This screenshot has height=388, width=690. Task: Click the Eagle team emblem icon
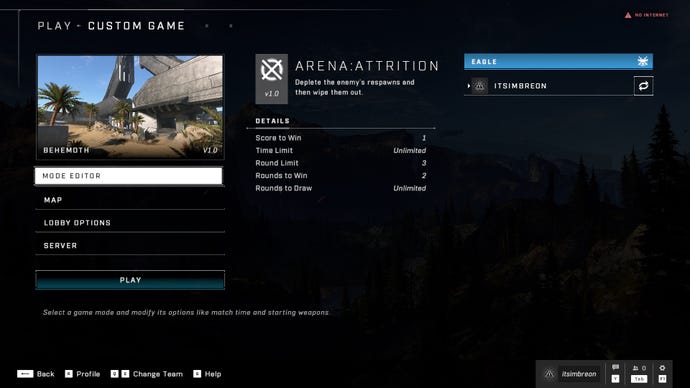click(x=642, y=62)
